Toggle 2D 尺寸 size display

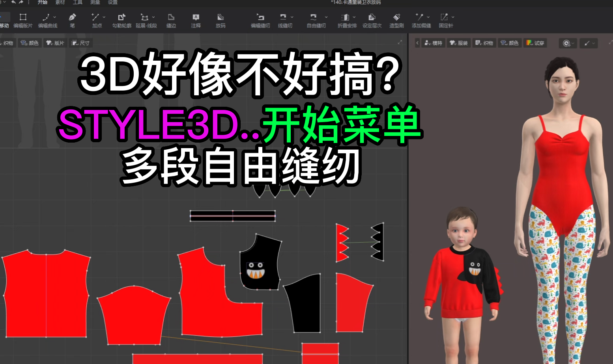(x=80, y=43)
